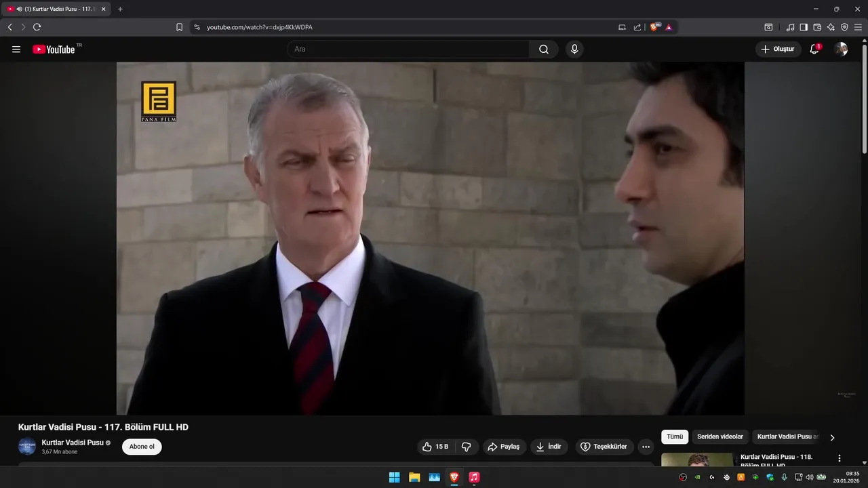Share this page icon in the address bar

[x=637, y=27]
